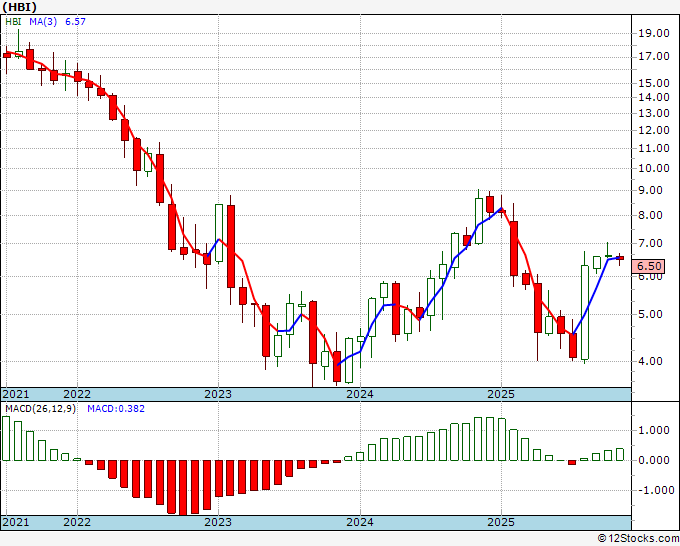Open the 12Stocks.com copyright link

click(638, 539)
